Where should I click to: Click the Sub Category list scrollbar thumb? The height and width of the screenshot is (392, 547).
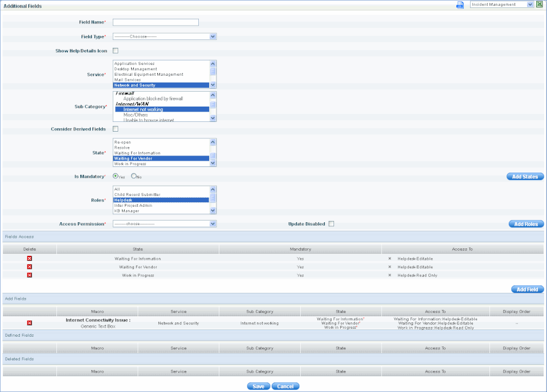click(x=213, y=105)
